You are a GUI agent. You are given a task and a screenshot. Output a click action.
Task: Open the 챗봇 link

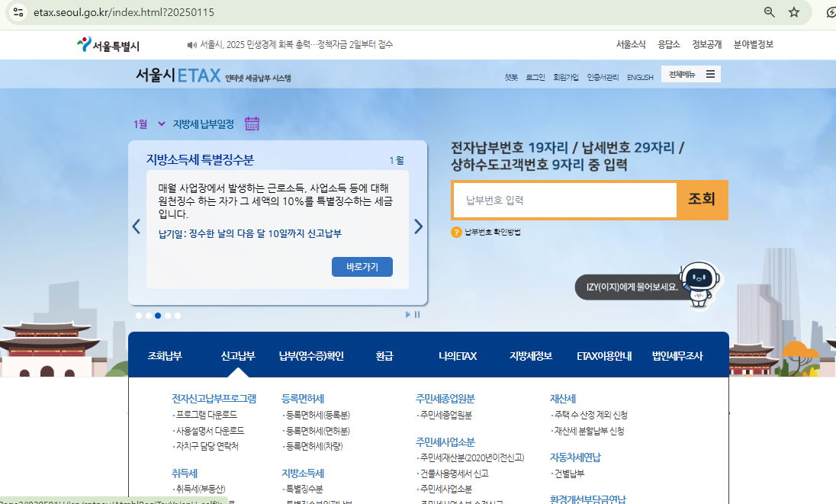click(x=511, y=77)
